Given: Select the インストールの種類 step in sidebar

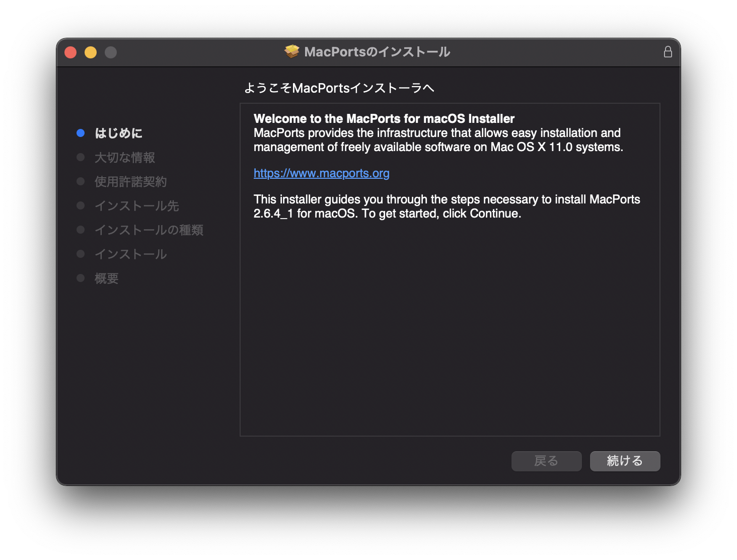Looking at the screenshot, I should pyautogui.click(x=149, y=230).
